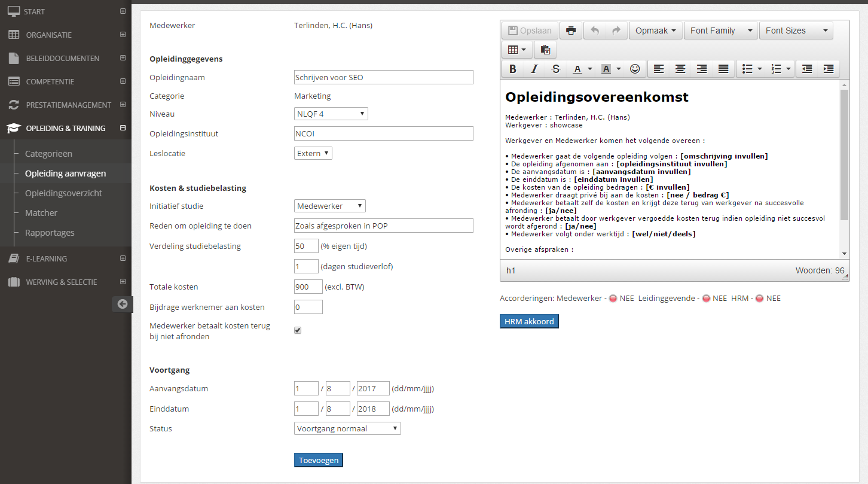Screen dimensions: 868x484
Task: Insert a numbered list
Action: 776,69
